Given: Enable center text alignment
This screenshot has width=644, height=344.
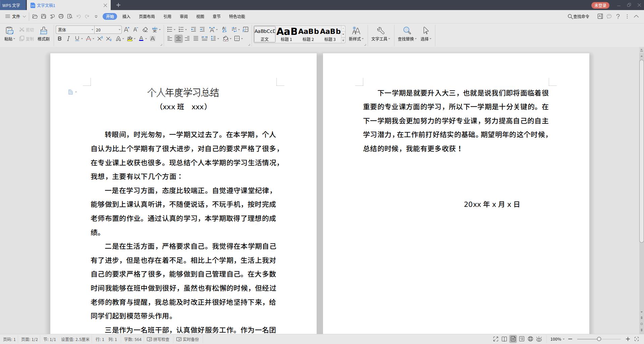Looking at the screenshot, I should [x=178, y=39].
